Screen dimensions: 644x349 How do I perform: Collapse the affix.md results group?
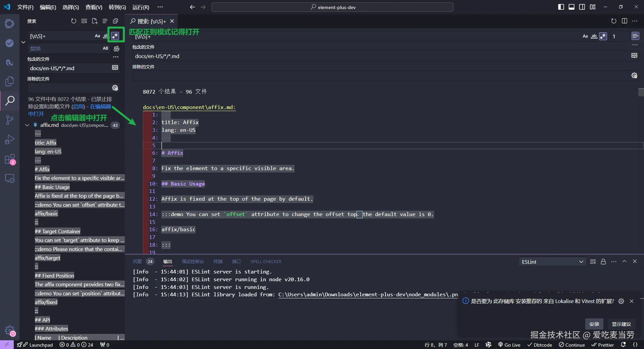click(27, 125)
